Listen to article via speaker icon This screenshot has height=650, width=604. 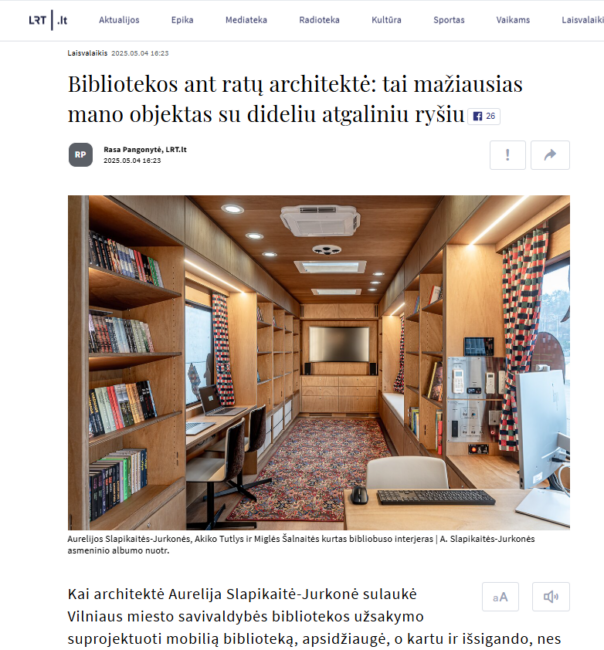coord(551,597)
